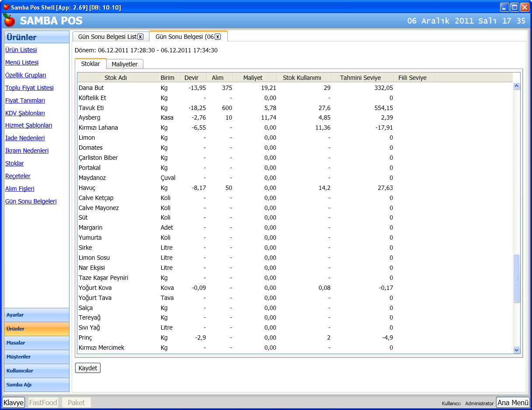This screenshot has height=410, width=532.
Task: Open Gün Sonu Belgeleri link
Action: click(31, 201)
